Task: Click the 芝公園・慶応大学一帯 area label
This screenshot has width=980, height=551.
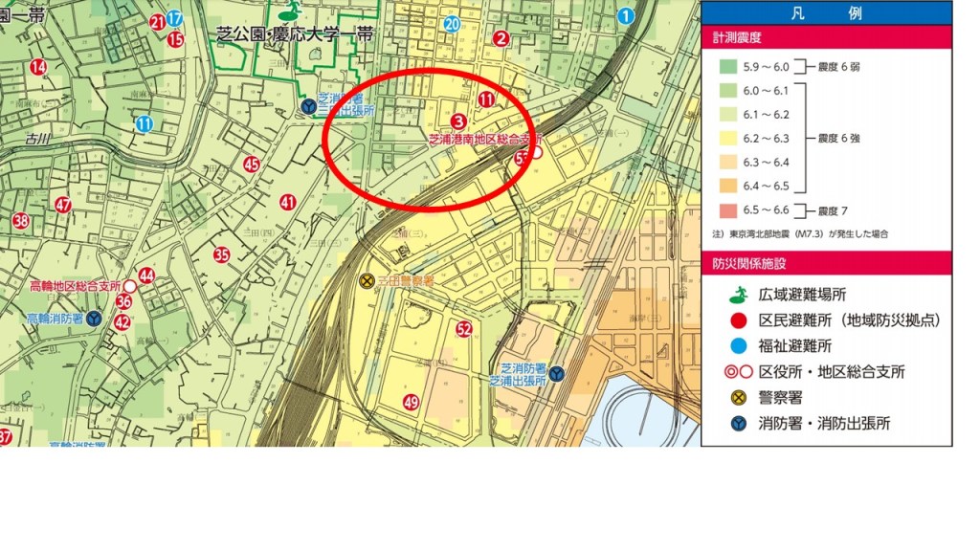Action: click(x=295, y=33)
